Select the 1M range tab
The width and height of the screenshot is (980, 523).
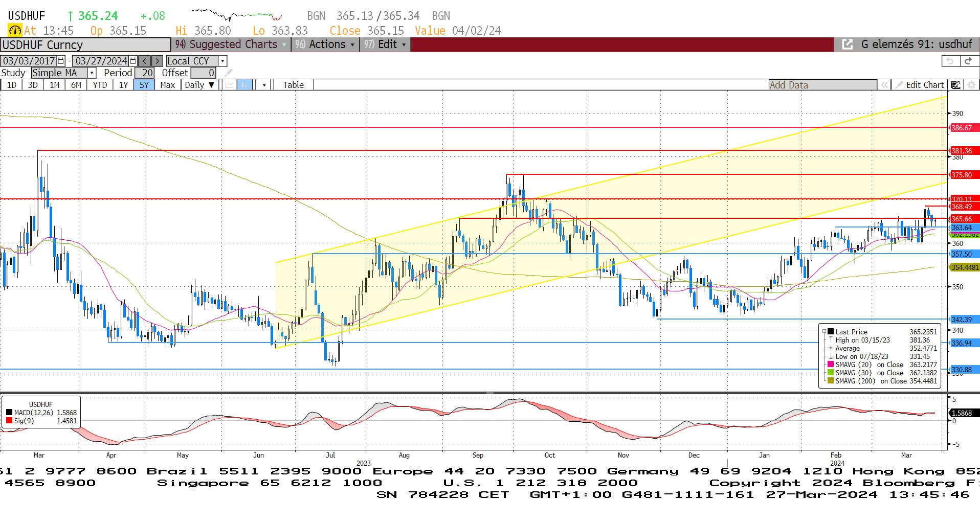pos(54,85)
